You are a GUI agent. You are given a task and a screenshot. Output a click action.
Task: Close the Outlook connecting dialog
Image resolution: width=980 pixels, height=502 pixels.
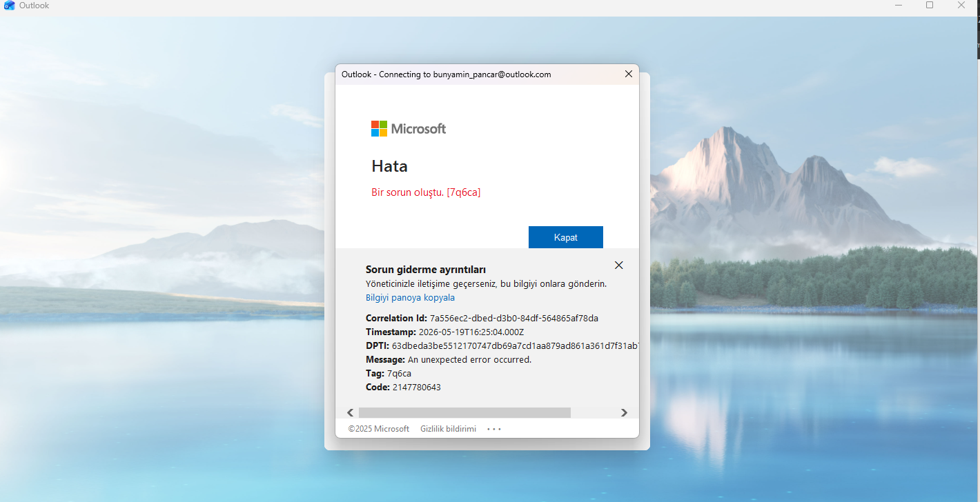[628, 74]
